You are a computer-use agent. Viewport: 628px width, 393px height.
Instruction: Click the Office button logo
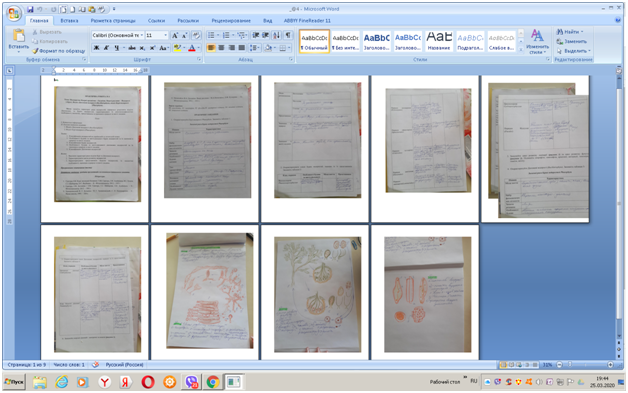point(14,13)
